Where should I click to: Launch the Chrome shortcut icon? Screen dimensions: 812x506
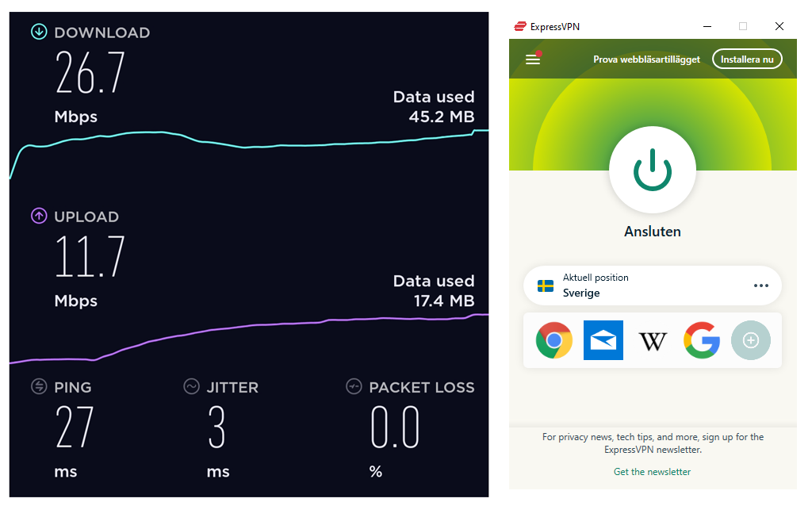(x=554, y=340)
